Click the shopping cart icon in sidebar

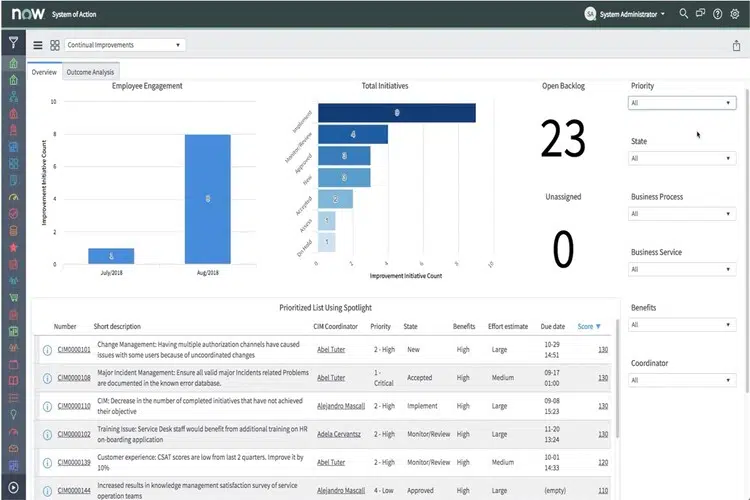click(13, 297)
